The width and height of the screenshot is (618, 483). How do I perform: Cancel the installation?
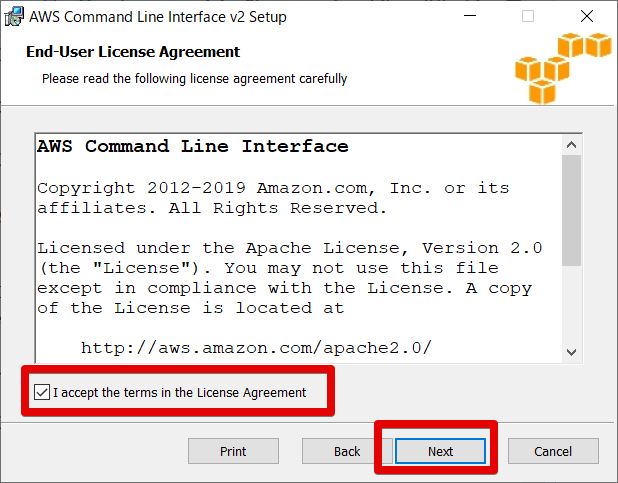tap(553, 451)
